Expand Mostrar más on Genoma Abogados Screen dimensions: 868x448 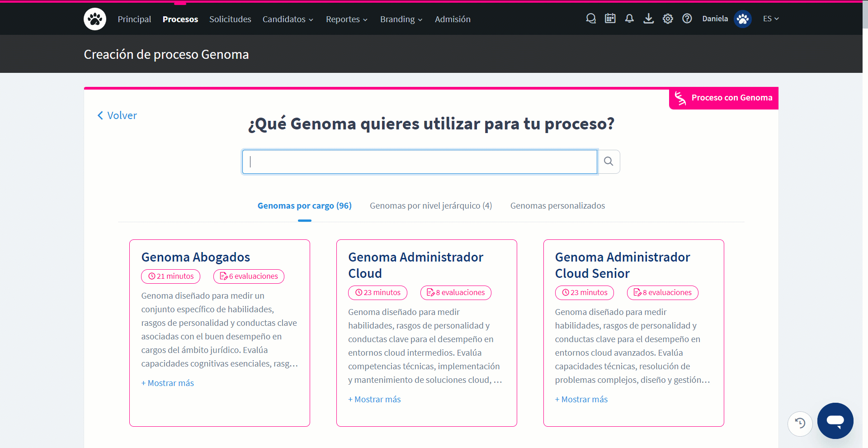[167, 383]
